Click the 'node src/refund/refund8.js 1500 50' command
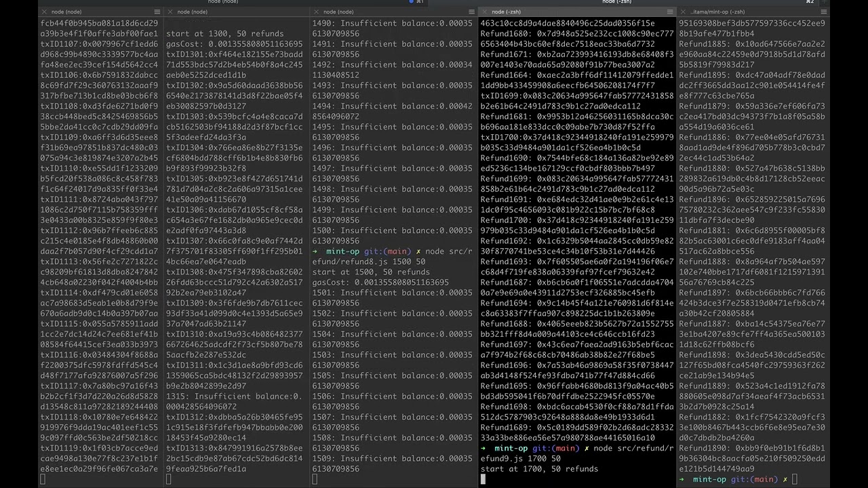 coord(392,256)
